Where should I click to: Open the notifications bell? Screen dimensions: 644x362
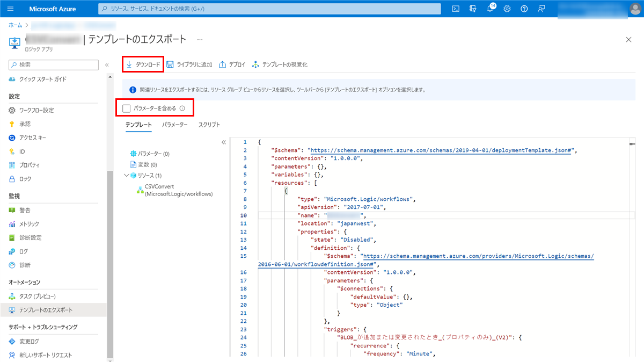coord(490,9)
